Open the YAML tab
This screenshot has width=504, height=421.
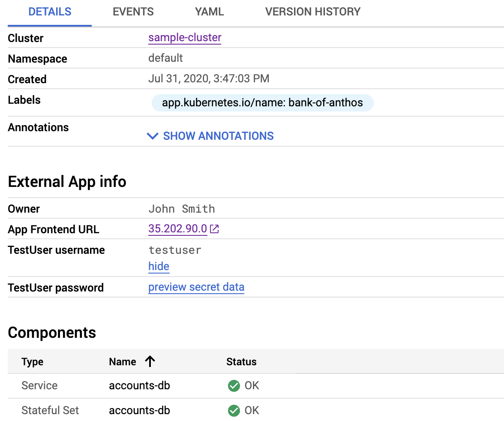[x=209, y=12]
